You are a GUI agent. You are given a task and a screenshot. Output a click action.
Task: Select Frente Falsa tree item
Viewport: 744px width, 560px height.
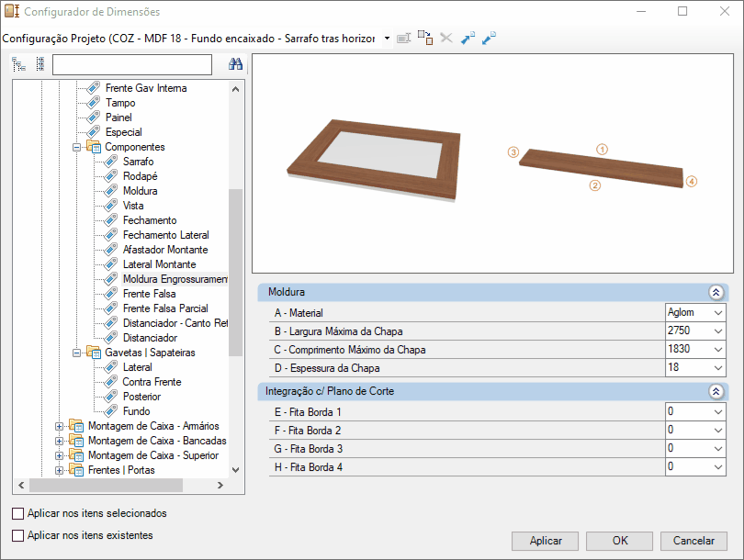[x=149, y=294]
